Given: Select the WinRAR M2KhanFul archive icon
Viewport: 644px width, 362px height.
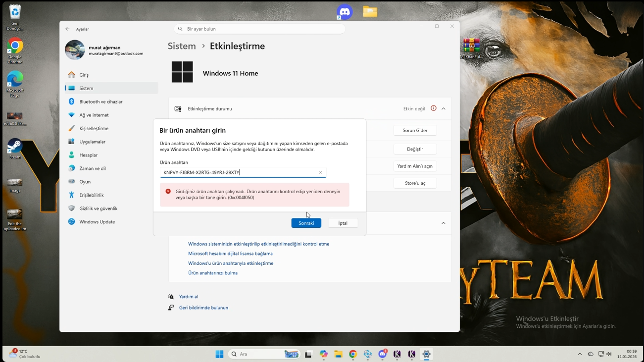Looking at the screenshot, I should click(x=471, y=49).
